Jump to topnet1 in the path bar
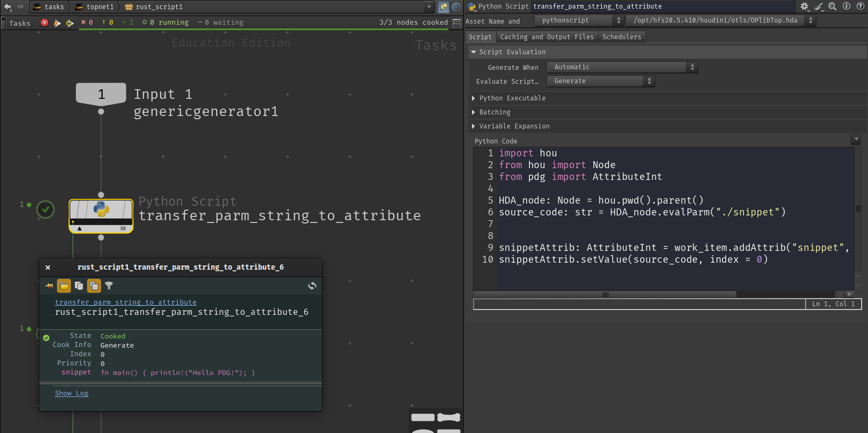This screenshot has width=868, height=433. (x=95, y=7)
